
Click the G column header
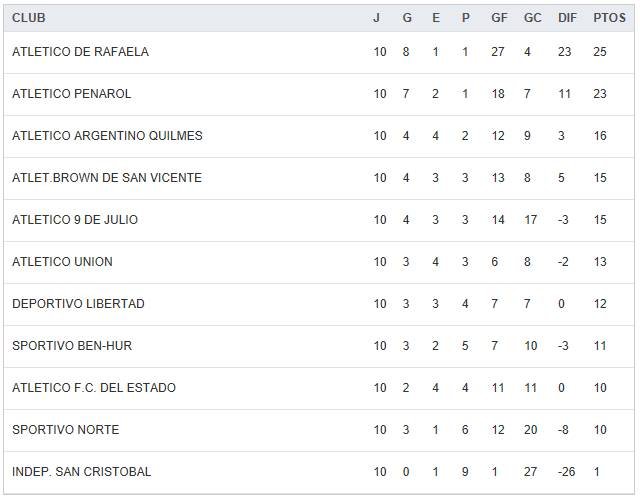tap(407, 18)
